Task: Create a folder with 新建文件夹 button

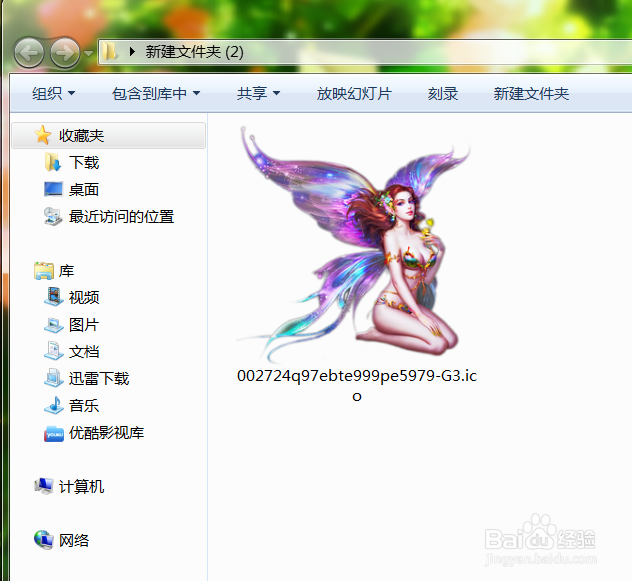Action: pos(531,94)
